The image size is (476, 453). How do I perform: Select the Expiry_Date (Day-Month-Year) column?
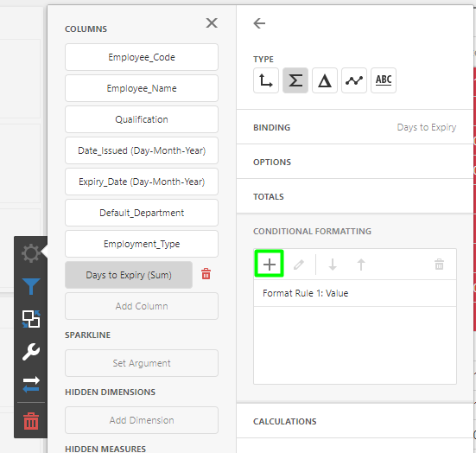[142, 182]
